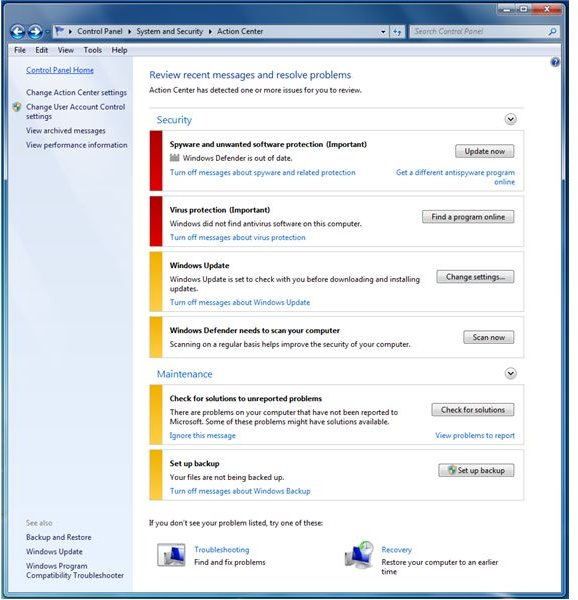Click the Forward navigation arrow
Image resolution: width=578 pixels, height=600 pixels.
pyautogui.click(x=35, y=31)
